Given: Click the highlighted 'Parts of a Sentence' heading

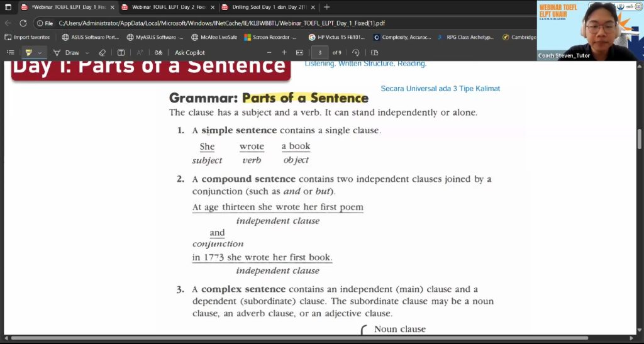Looking at the screenshot, I should (305, 97).
